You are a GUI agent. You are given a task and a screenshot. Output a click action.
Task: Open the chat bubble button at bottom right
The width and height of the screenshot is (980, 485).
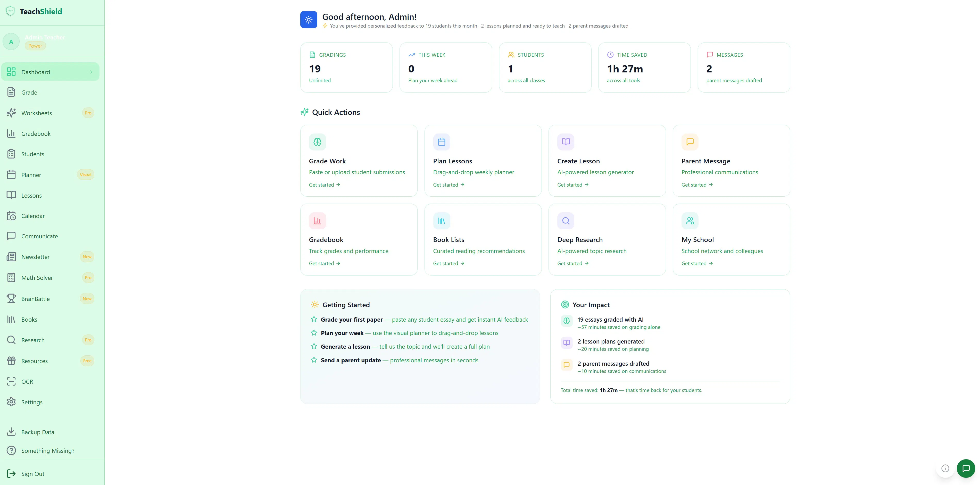966,469
